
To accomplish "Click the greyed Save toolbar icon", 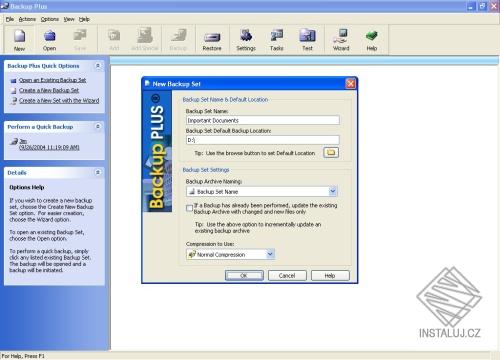I will point(80,39).
